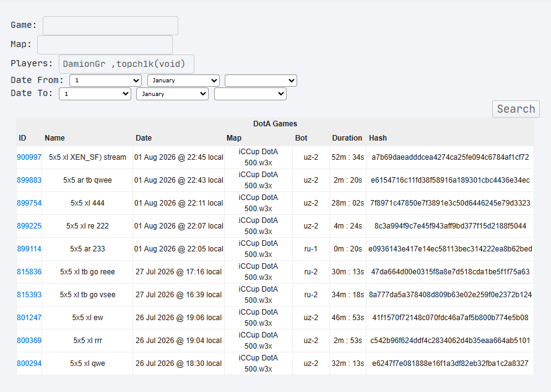Viewport: 551px width, 392px height.
Task: Click bot 'ru-1' cell
Action: (x=311, y=249)
